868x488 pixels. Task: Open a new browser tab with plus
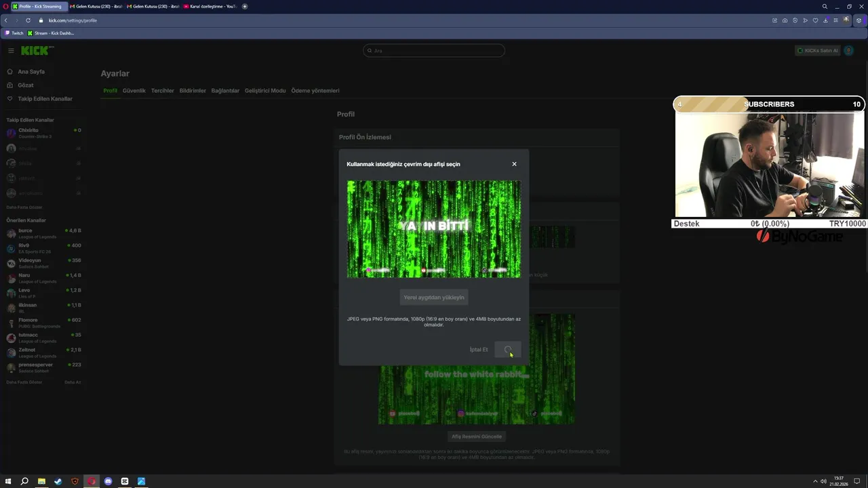click(245, 6)
